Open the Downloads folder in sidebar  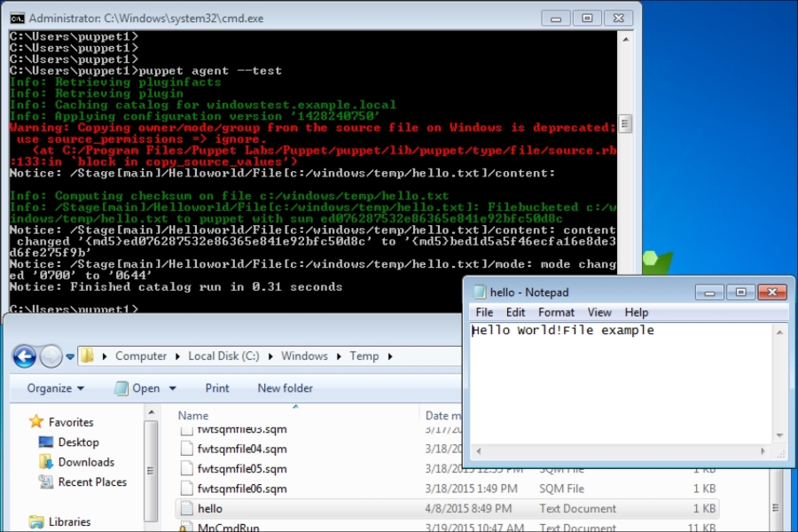click(x=46, y=462)
